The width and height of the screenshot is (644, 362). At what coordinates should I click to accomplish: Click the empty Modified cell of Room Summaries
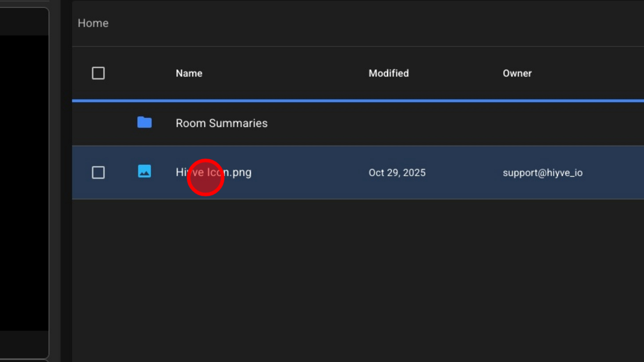(x=397, y=123)
